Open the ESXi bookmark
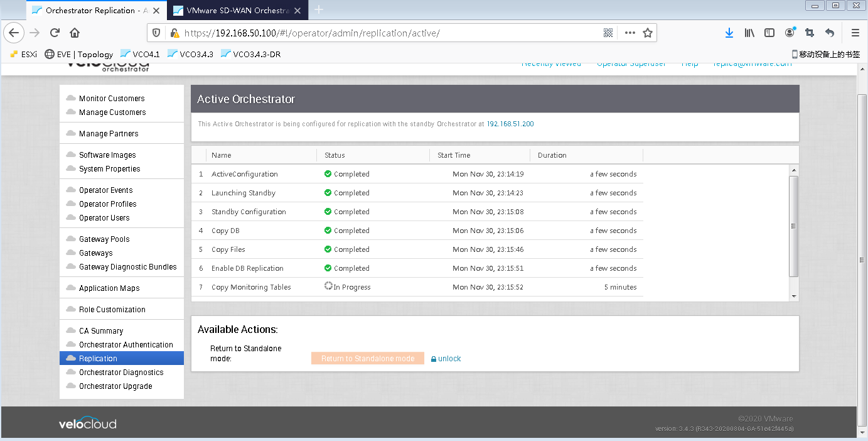 (x=23, y=54)
